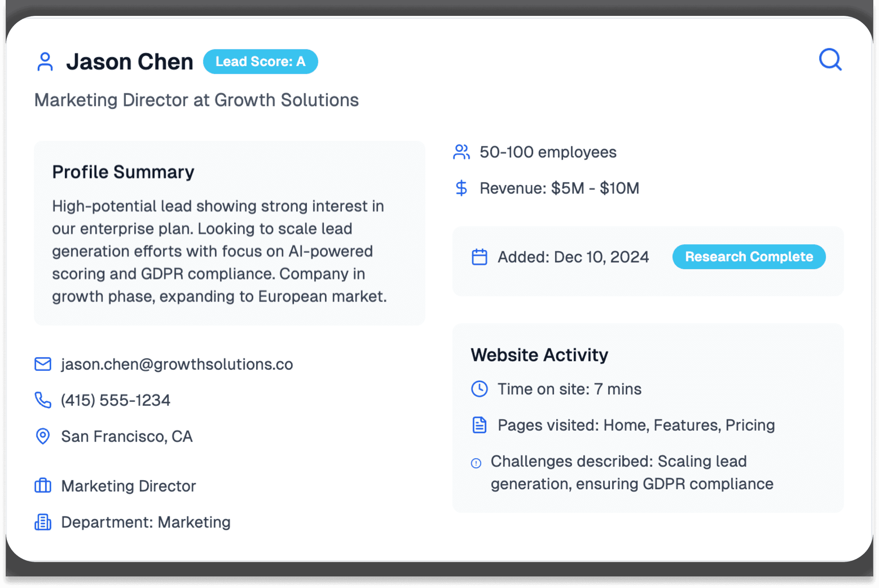The height and width of the screenshot is (588, 879).
Task: Click the briefcase icon next to Marketing Director
Action: coord(43,486)
